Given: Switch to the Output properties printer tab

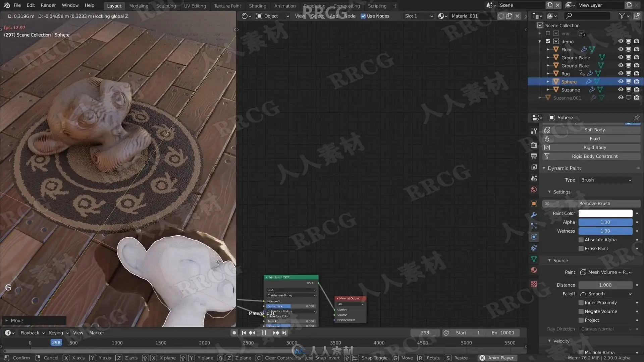Looking at the screenshot, I should click(x=534, y=156).
